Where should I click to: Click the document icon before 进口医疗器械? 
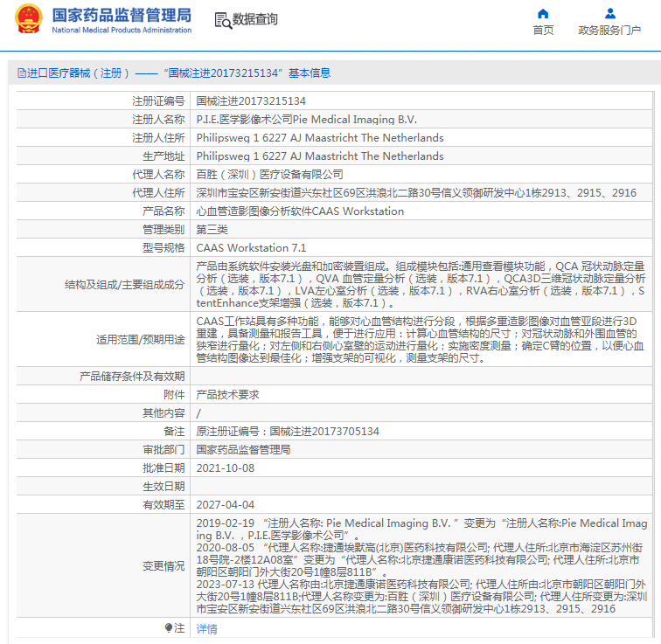tap(22, 73)
